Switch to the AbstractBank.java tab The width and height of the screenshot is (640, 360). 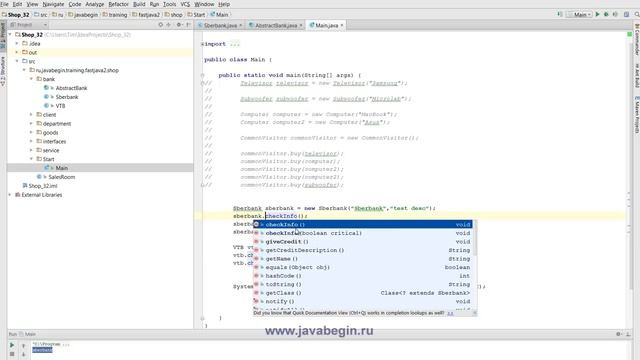pos(276,25)
